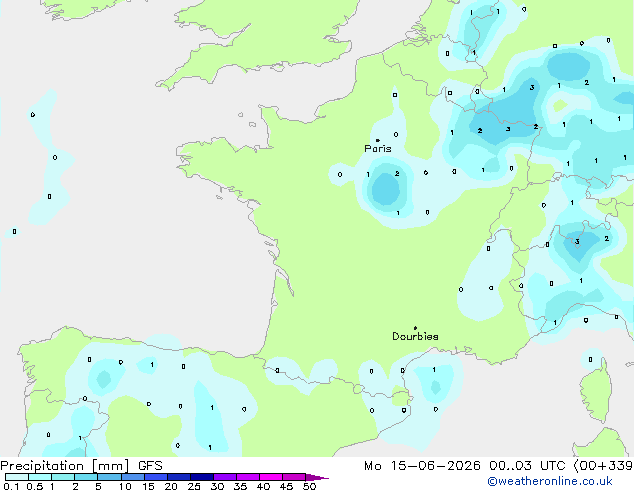Screen dimensions: 634x490
Task: Pick legend swatch between 30 and 35
Action: (x=225, y=477)
